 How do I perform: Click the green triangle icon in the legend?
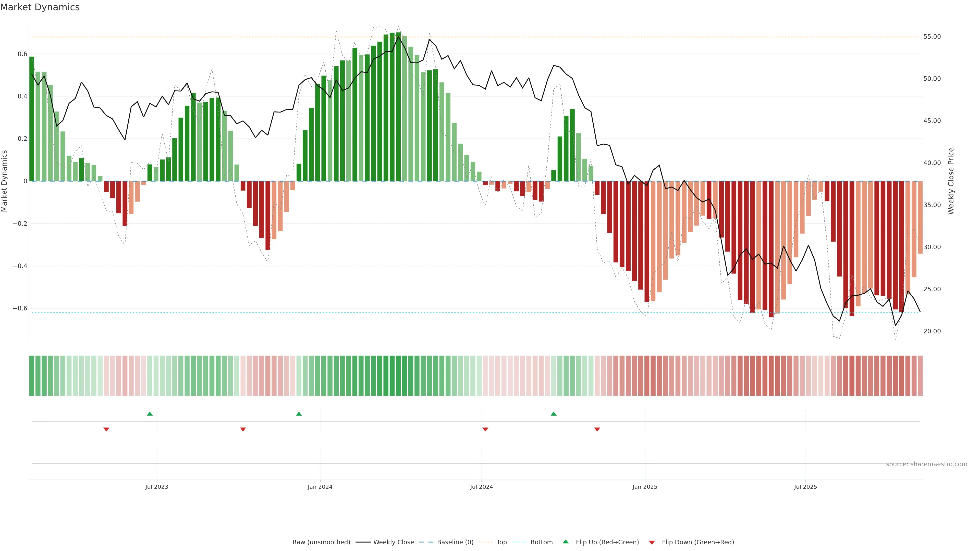(x=566, y=542)
